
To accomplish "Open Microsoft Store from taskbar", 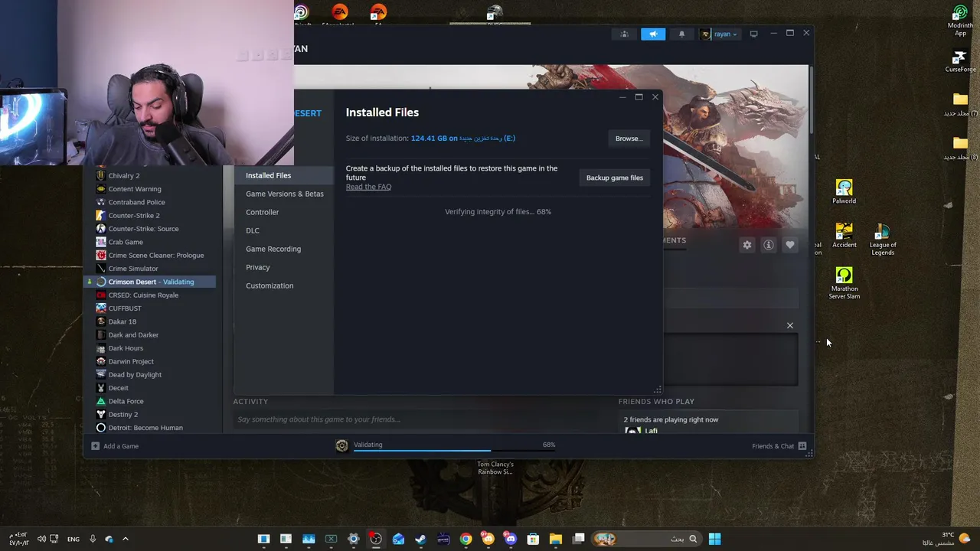I will [533, 539].
